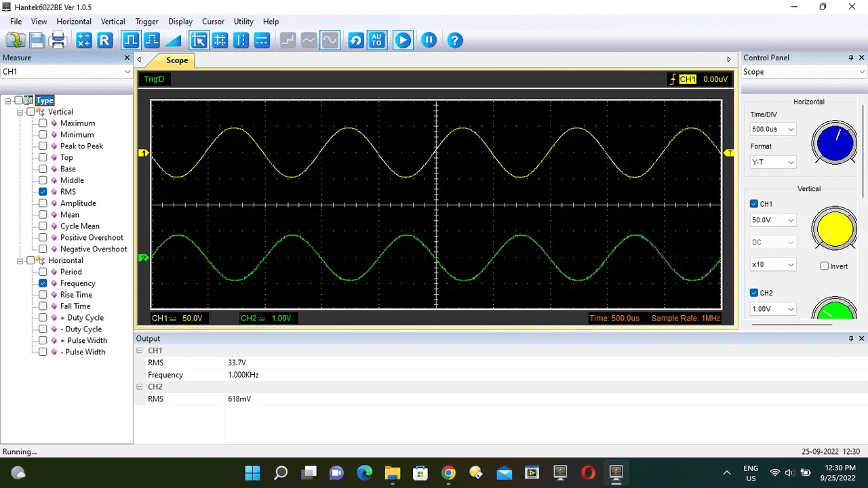The height and width of the screenshot is (488, 868).
Task: Open the Format Y-T dropdown
Action: (x=772, y=163)
